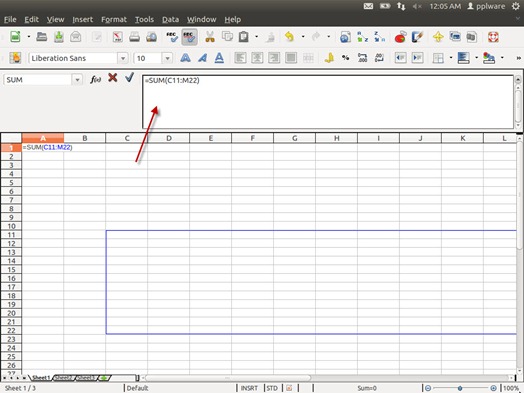Decrease cell indent
The height and width of the screenshot is (393, 524).
[x=400, y=58]
